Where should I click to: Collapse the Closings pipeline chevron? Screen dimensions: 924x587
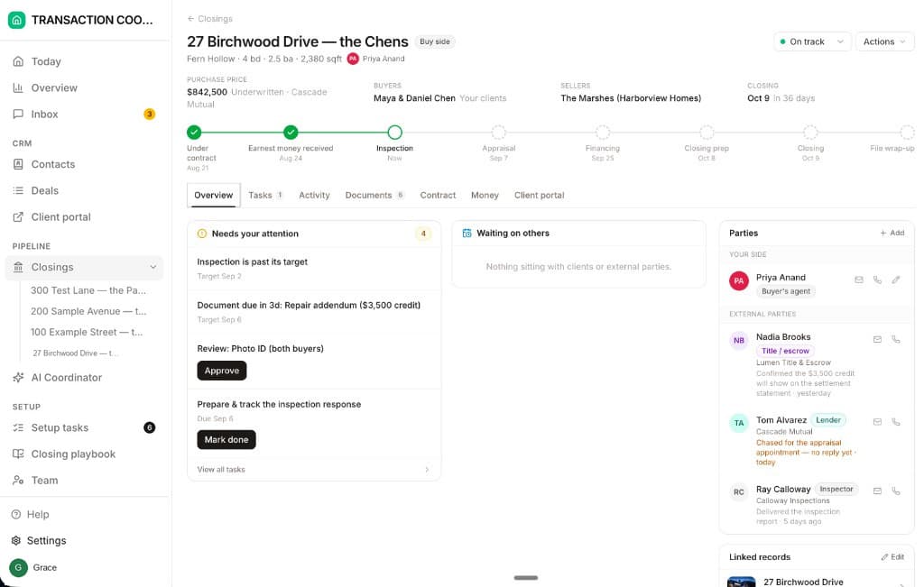(x=153, y=267)
